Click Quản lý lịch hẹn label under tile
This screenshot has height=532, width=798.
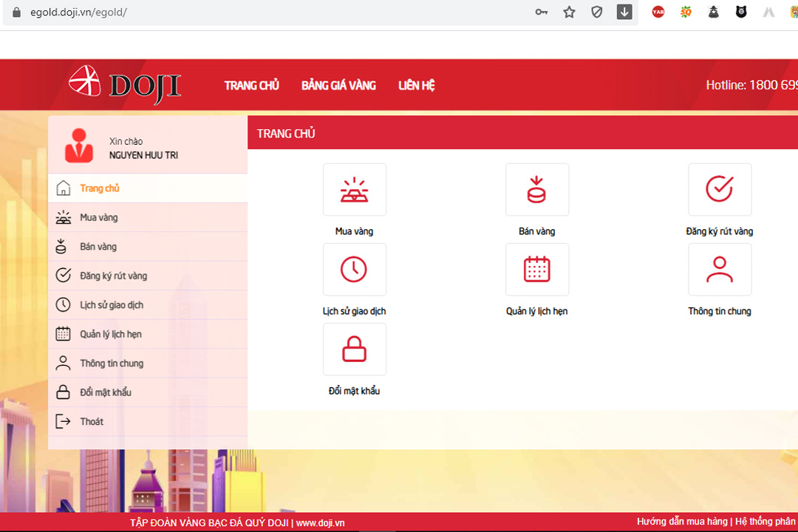tap(536, 311)
